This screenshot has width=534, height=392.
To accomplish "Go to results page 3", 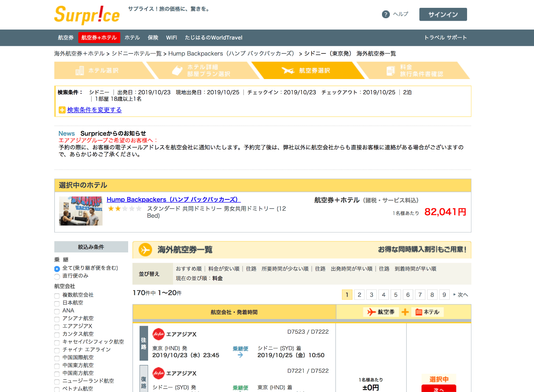I will tap(372, 295).
